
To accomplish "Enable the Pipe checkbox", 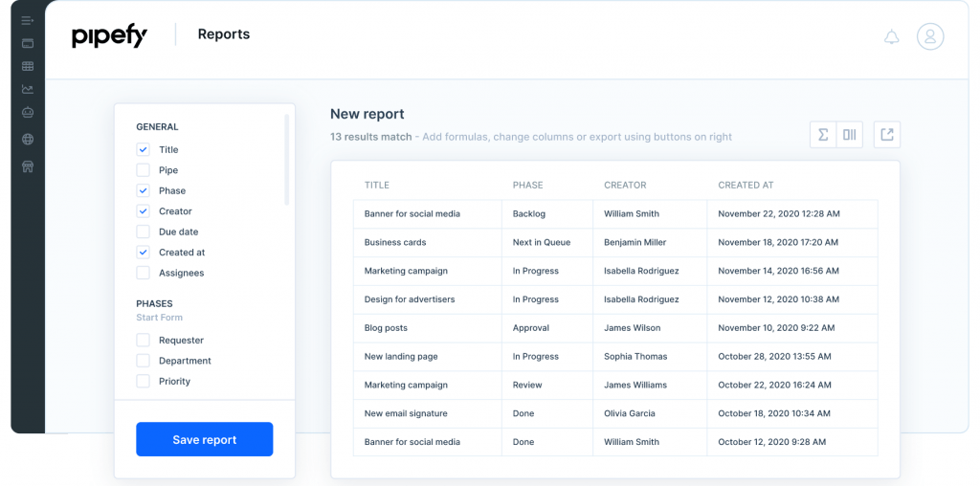I will coord(144,170).
